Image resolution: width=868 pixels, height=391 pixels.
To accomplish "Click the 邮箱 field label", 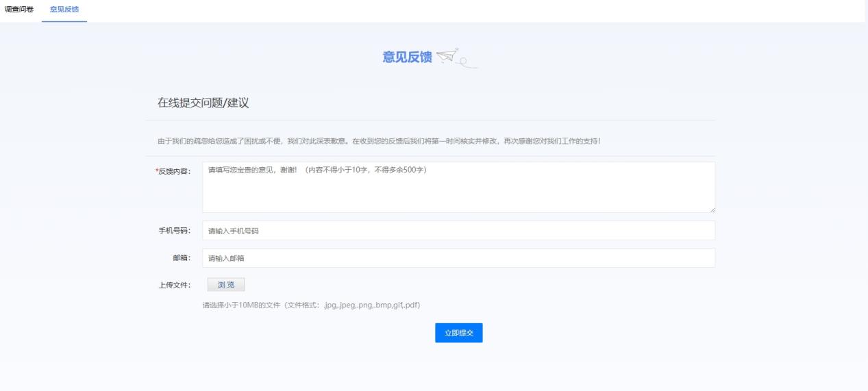I will click(182, 258).
